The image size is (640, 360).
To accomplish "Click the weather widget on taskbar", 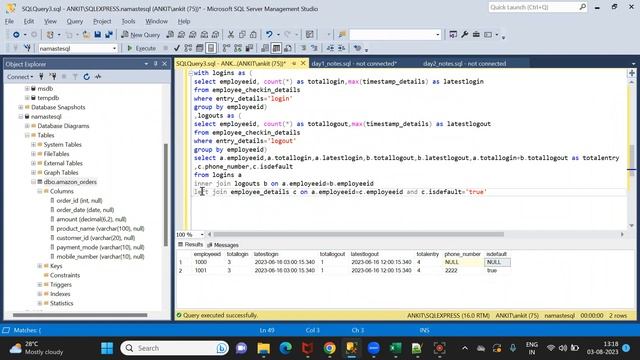I will coord(36,348).
